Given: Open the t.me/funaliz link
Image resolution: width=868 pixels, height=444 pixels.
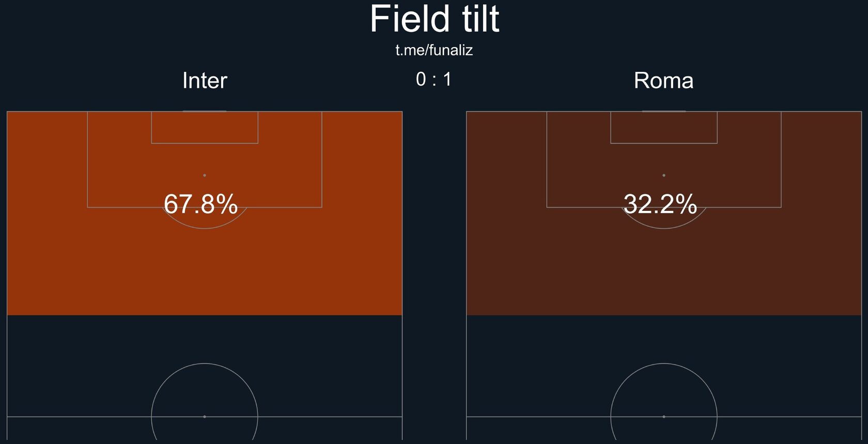Looking at the screenshot, I should (434, 50).
